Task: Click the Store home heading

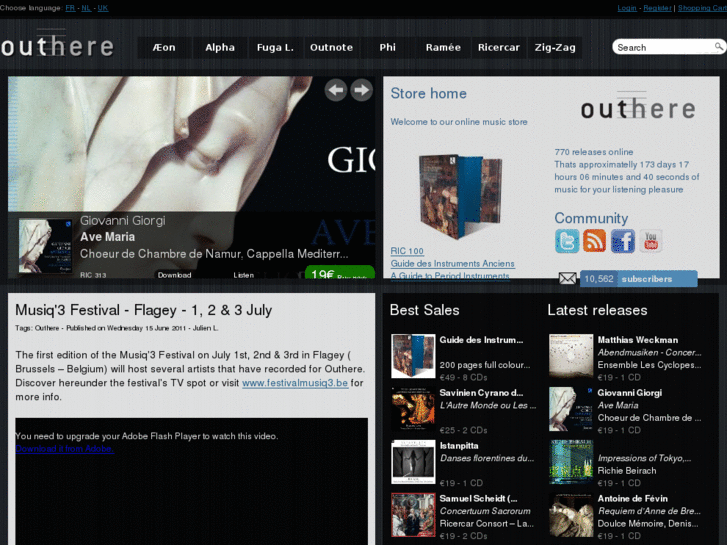Action: click(428, 93)
